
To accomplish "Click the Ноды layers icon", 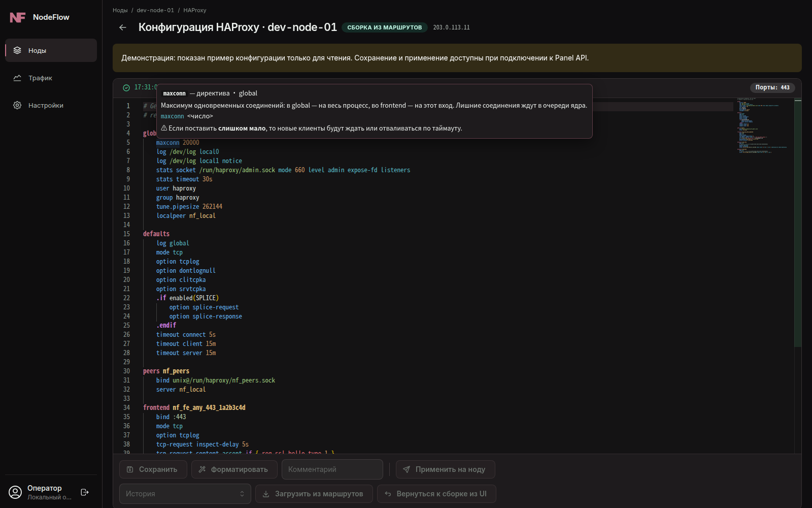I will 17,50.
